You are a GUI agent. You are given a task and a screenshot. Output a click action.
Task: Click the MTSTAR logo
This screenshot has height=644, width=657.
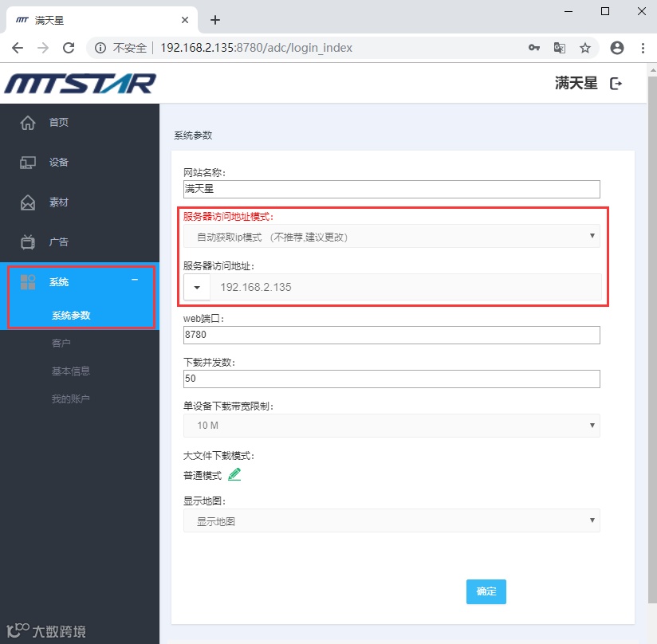[80, 84]
